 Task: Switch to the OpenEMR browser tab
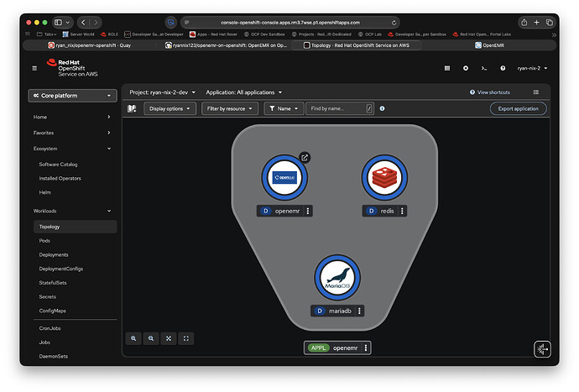pyautogui.click(x=489, y=45)
